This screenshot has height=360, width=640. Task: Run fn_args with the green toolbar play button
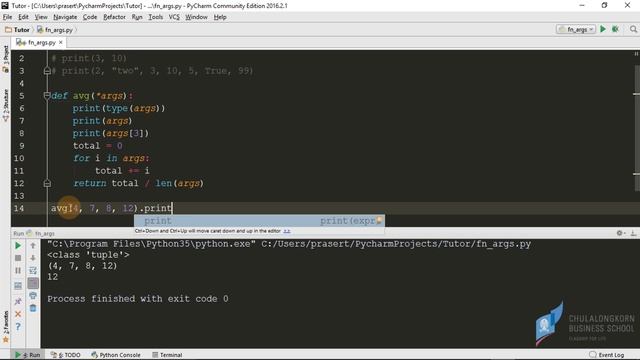[x=603, y=29]
